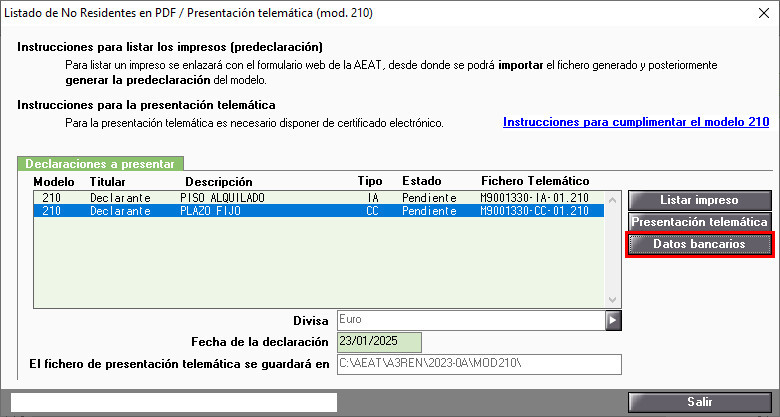Click file name M9001330-CC-01.210
This screenshot has height=417, width=780.
click(534, 210)
